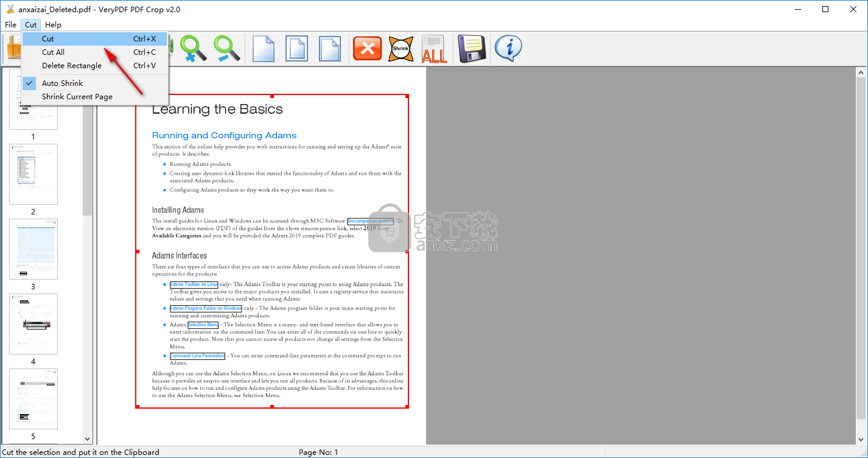
Task: Click thumbnail label number 3
Action: pyautogui.click(x=33, y=287)
